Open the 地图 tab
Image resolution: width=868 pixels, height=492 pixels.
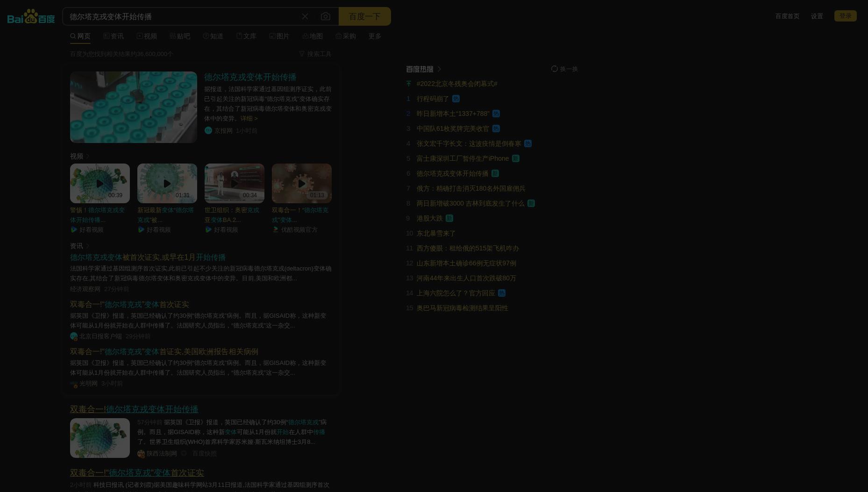[x=313, y=36]
